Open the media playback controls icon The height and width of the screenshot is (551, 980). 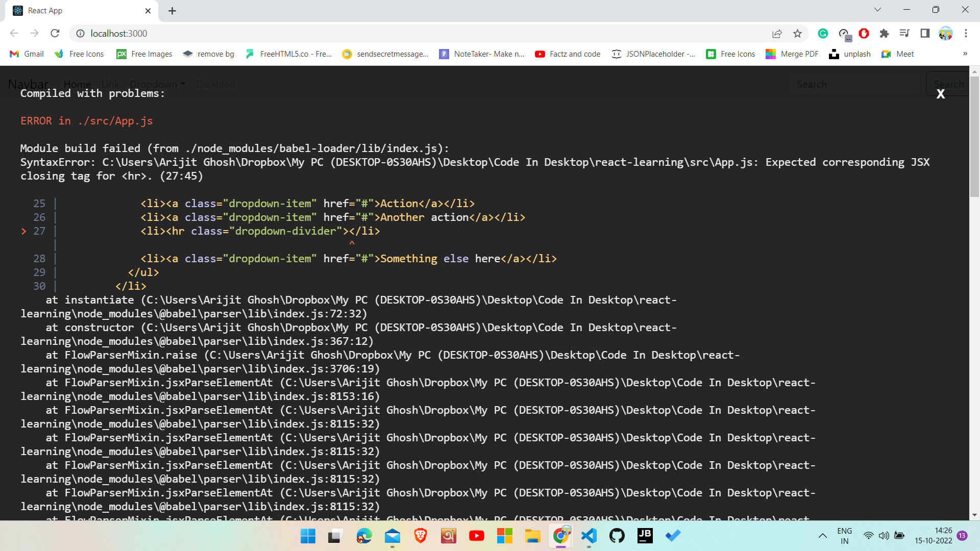click(x=904, y=34)
